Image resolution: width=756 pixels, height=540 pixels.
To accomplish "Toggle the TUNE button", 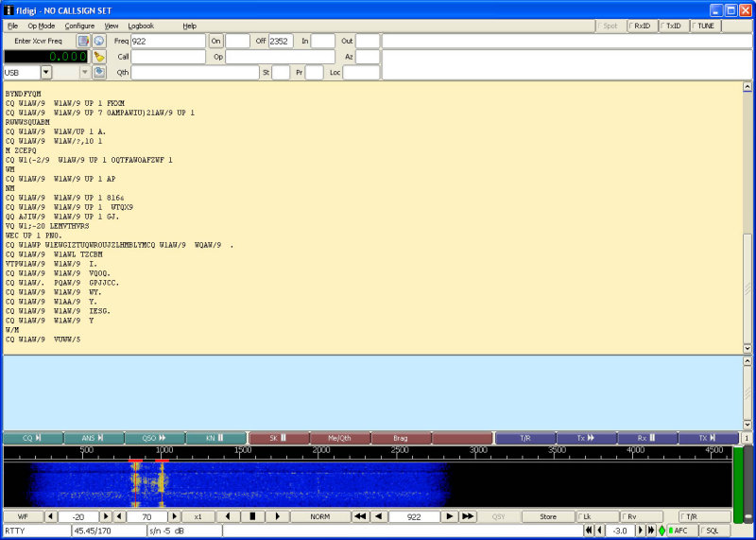I will [x=706, y=26].
